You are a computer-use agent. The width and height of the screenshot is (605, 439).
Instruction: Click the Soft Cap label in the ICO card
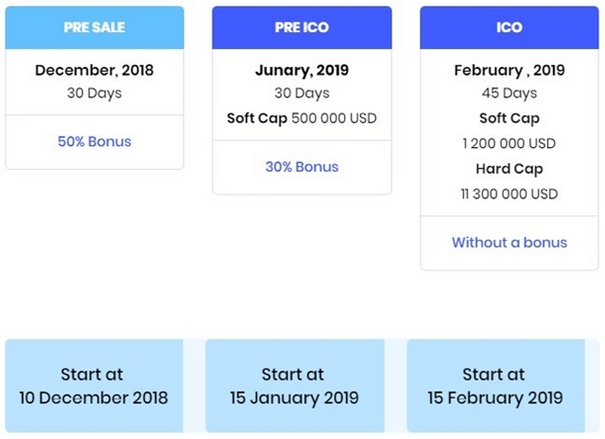(x=509, y=118)
